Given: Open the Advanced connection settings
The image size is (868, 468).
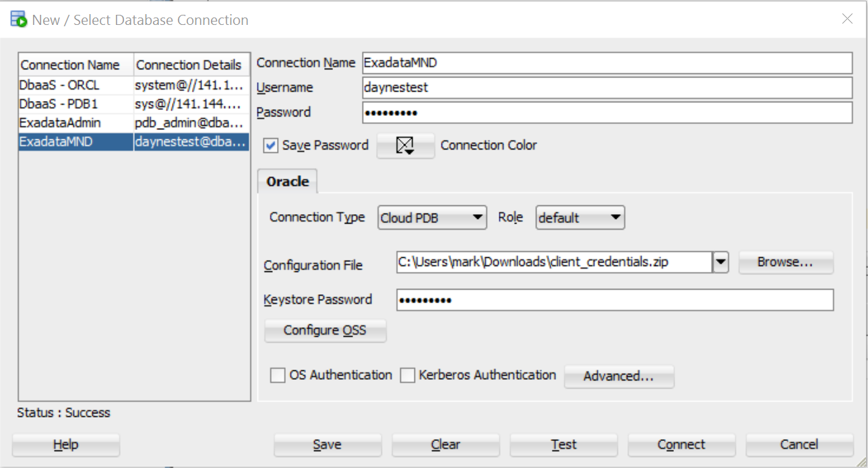Looking at the screenshot, I should pyautogui.click(x=618, y=377).
